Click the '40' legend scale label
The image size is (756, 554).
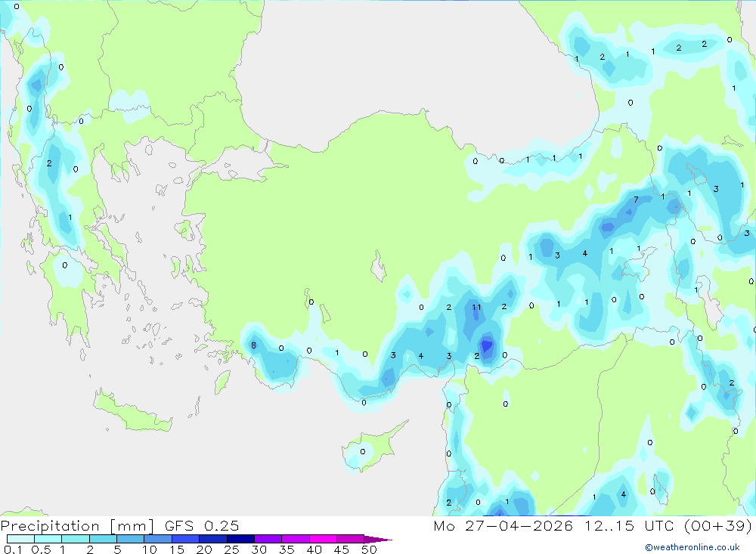tap(314, 549)
